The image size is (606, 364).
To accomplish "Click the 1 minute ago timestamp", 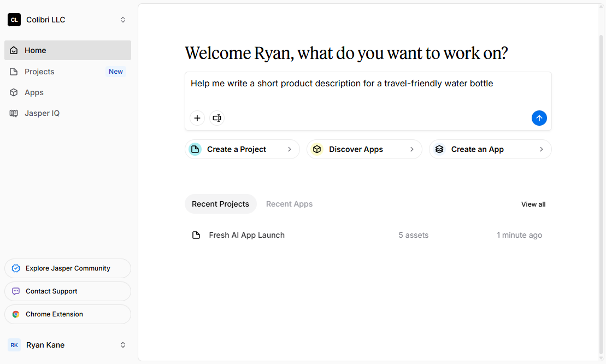I will click(x=519, y=235).
